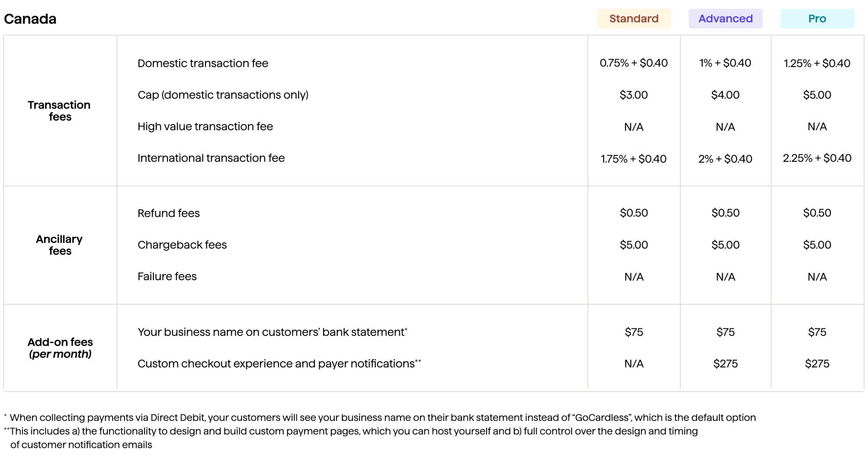
Task: Click the 2.25% + $0.40 Pro international fee
Action: 817,158
